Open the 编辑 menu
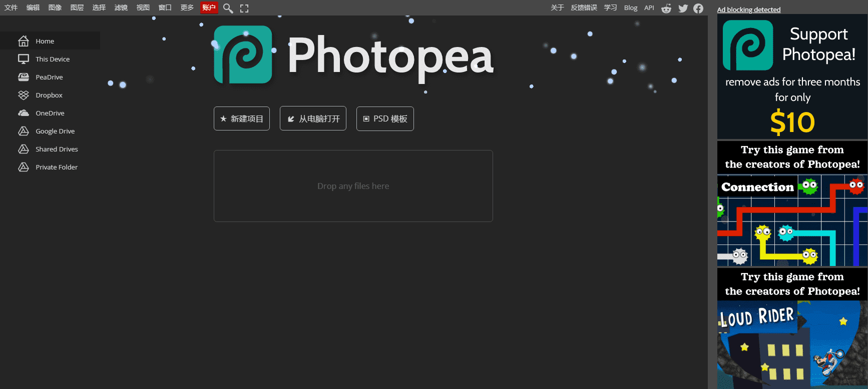This screenshot has height=389, width=868. tap(33, 7)
